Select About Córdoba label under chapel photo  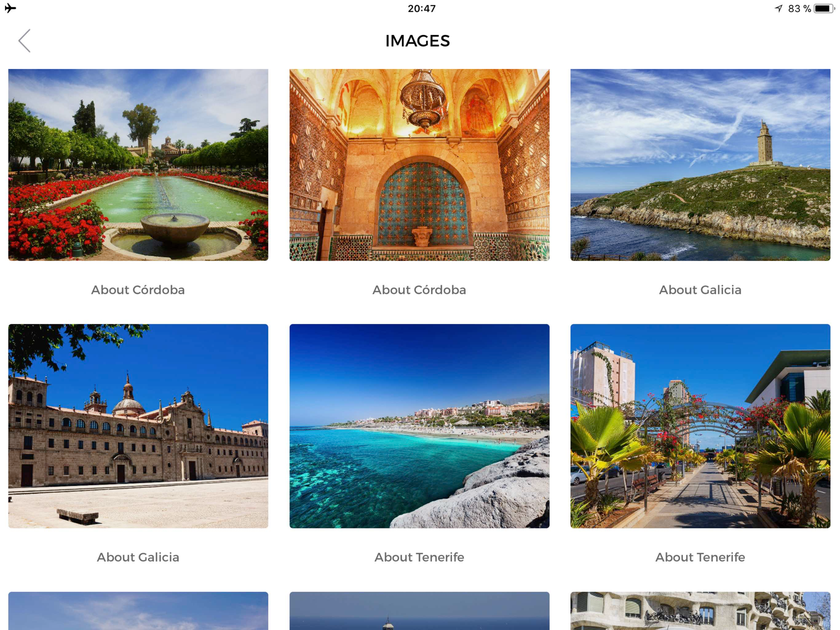coord(419,290)
